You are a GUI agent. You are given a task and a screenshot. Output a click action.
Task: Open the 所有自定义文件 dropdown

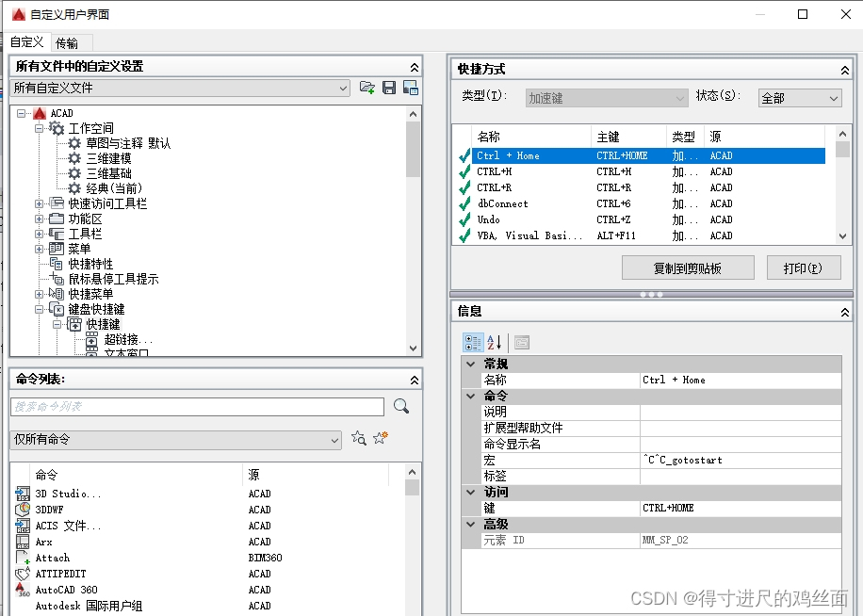(180, 88)
